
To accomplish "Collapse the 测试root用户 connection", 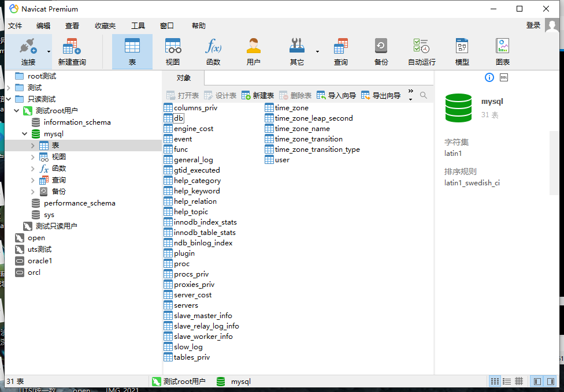I will pos(17,111).
